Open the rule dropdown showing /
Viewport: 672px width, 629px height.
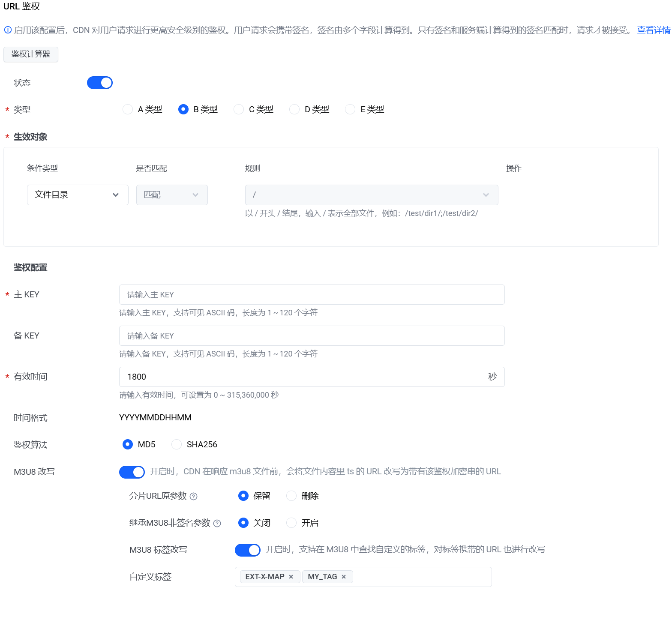(372, 195)
